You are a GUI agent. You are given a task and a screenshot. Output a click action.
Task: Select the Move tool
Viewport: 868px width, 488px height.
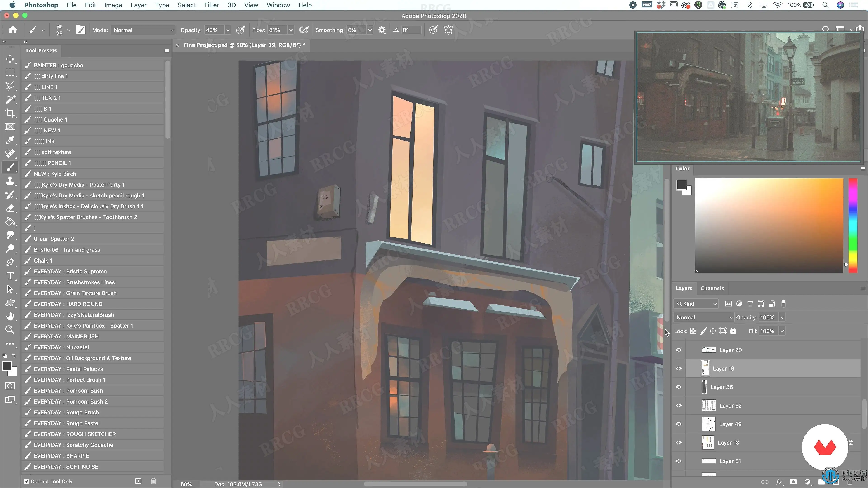pyautogui.click(x=10, y=59)
